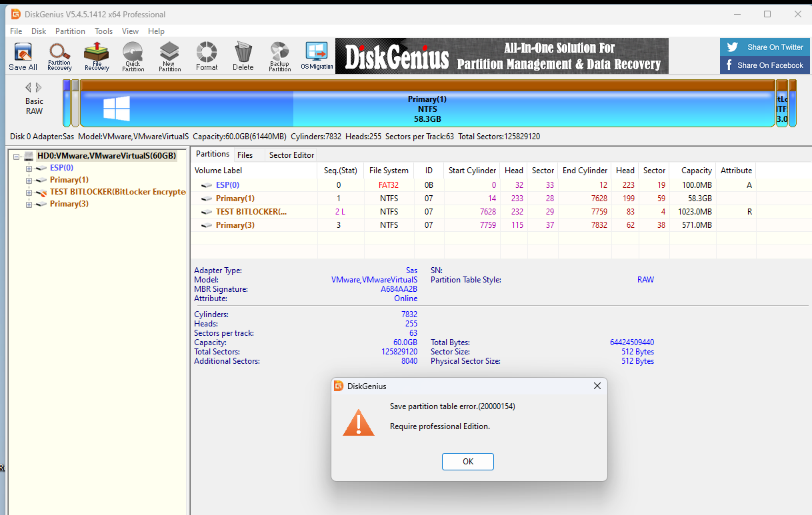Close the DiskGenius error dialog
The height and width of the screenshot is (515, 812).
(x=597, y=386)
